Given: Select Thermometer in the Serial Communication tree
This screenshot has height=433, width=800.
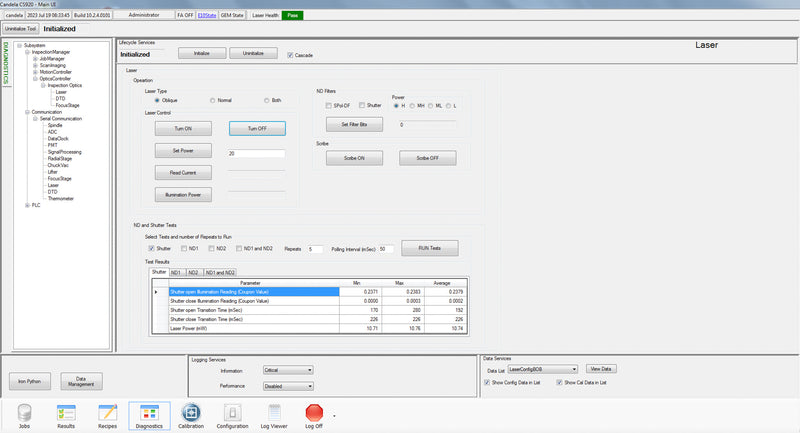Looking at the screenshot, I should [60, 198].
